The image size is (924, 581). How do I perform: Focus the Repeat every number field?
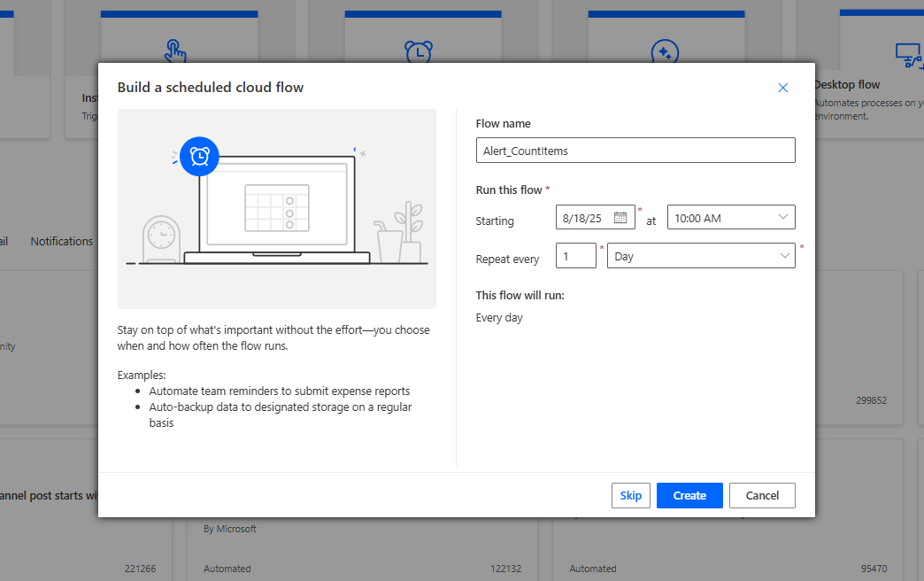(x=576, y=256)
